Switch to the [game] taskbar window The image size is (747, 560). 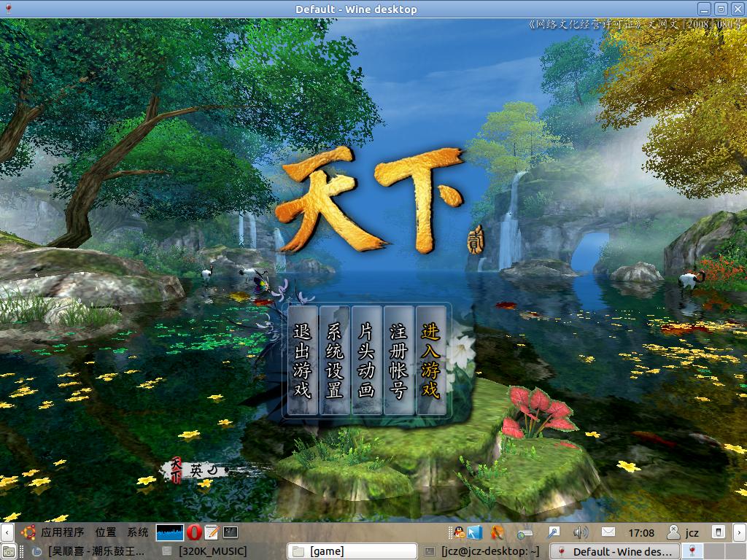click(x=352, y=551)
